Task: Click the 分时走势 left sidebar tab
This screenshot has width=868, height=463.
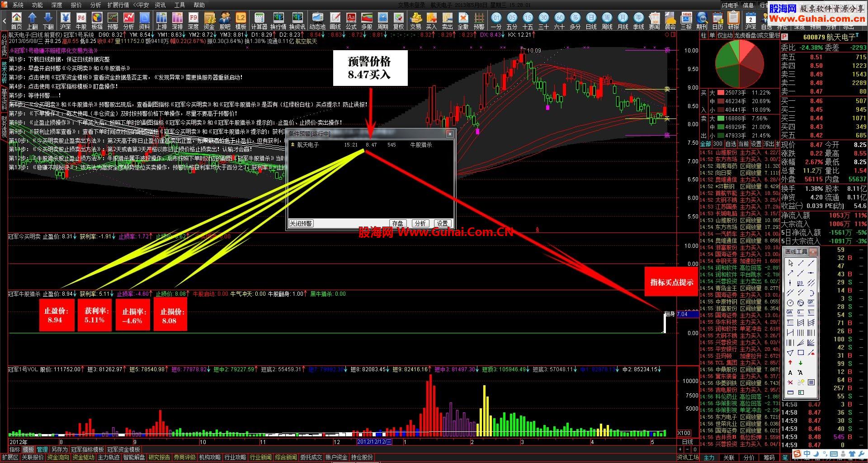Action: (x=4, y=44)
